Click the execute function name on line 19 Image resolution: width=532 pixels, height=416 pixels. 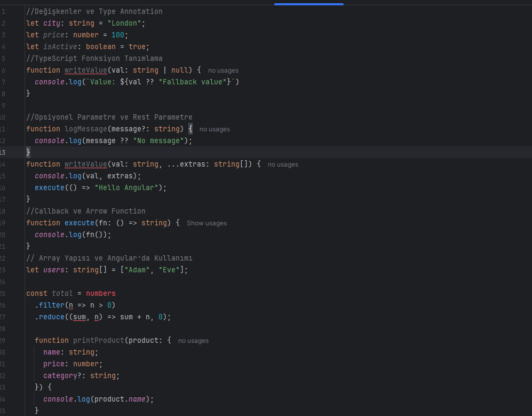click(79, 223)
